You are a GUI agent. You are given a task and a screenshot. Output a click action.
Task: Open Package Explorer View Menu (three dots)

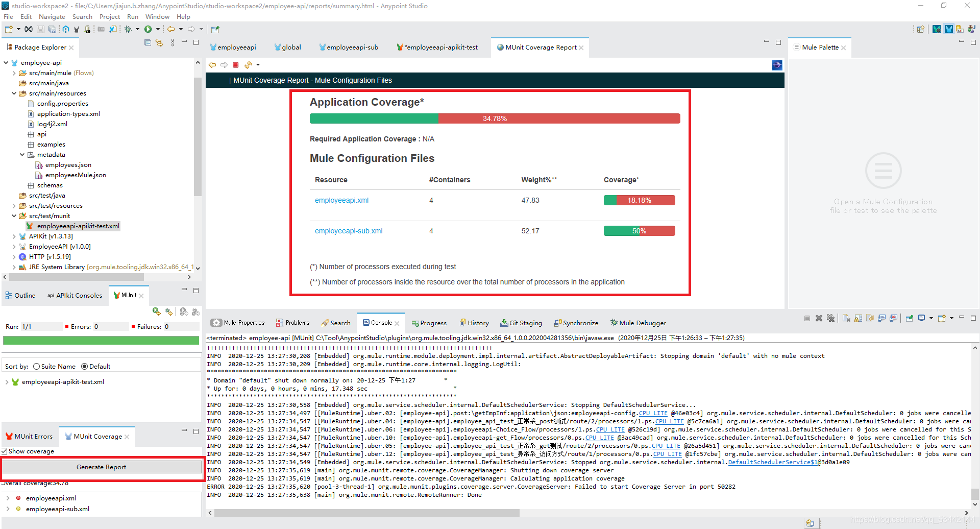coord(173,42)
